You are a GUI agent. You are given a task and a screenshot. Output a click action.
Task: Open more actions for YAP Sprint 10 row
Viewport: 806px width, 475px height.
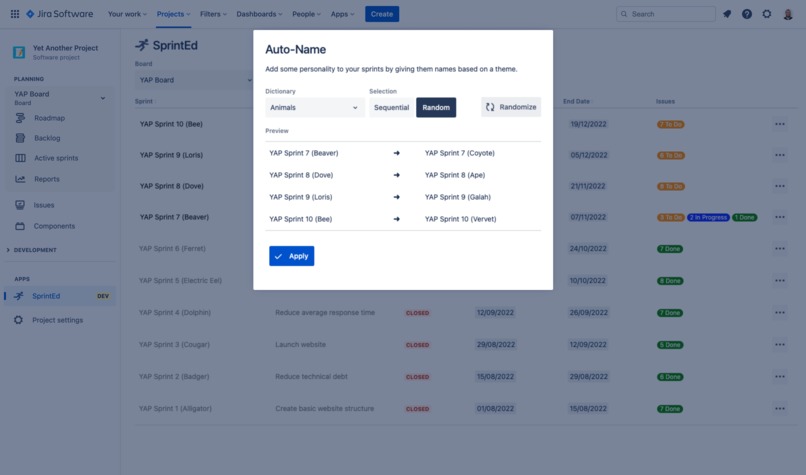pos(780,124)
